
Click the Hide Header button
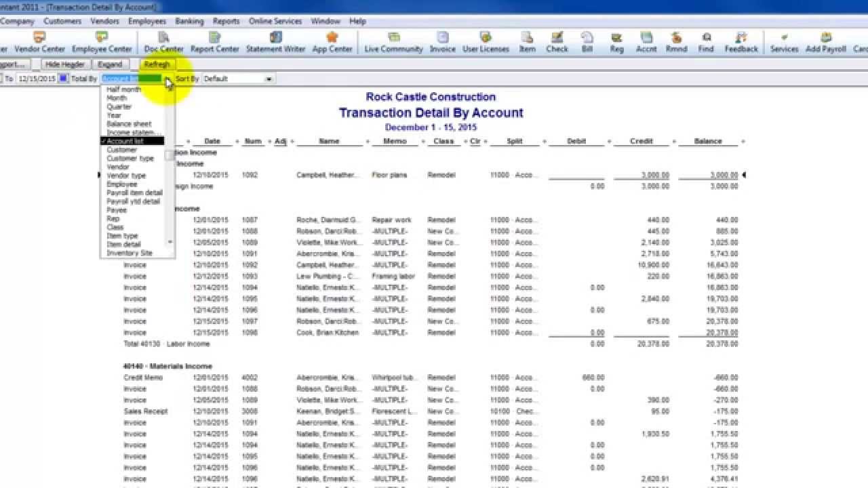tap(65, 64)
